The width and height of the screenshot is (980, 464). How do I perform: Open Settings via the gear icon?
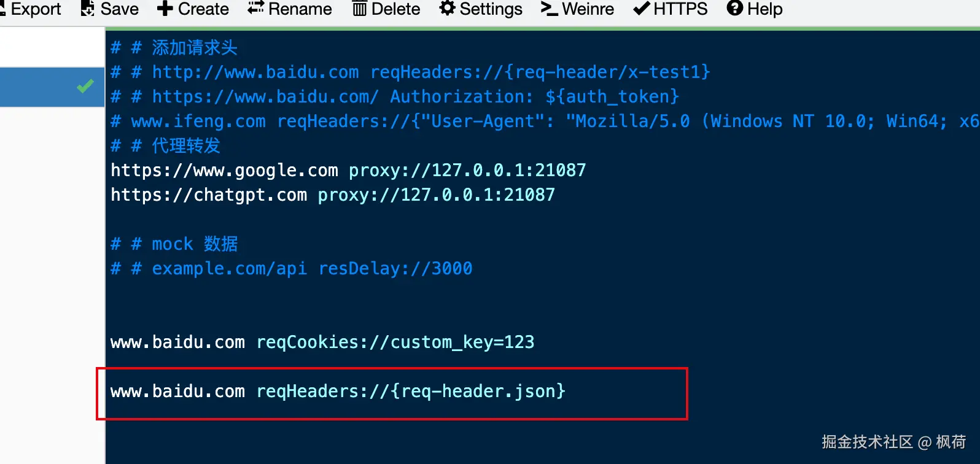pos(448,9)
